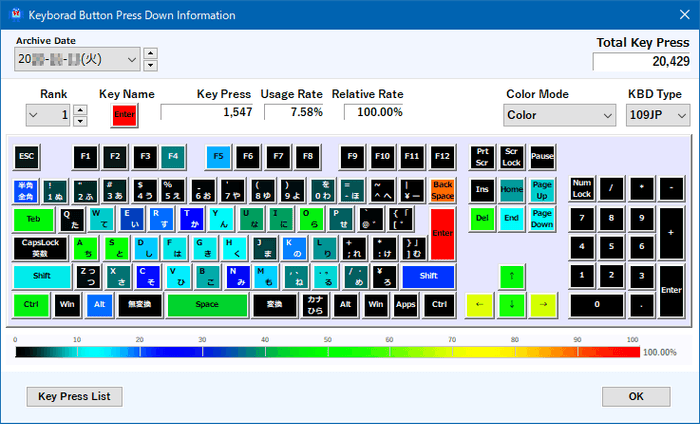Image resolution: width=700 pixels, height=424 pixels.
Task: Click the Page Up key
Action: [x=542, y=190]
